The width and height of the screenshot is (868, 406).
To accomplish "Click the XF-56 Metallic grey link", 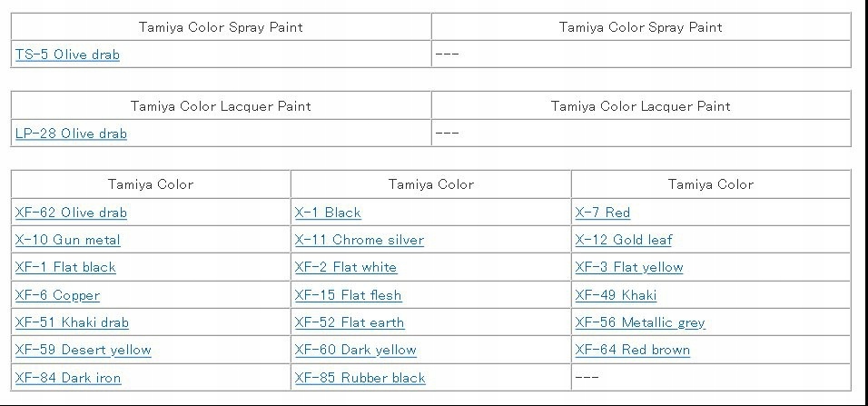I will tap(639, 322).
